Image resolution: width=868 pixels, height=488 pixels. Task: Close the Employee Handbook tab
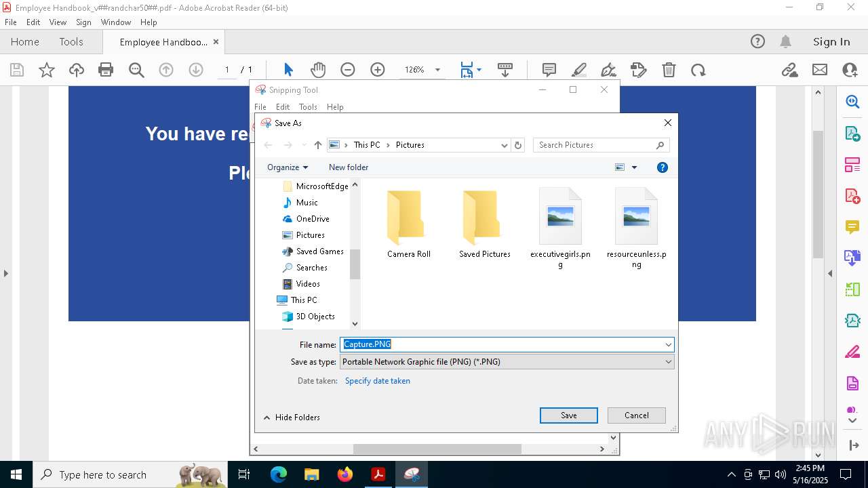216,41
